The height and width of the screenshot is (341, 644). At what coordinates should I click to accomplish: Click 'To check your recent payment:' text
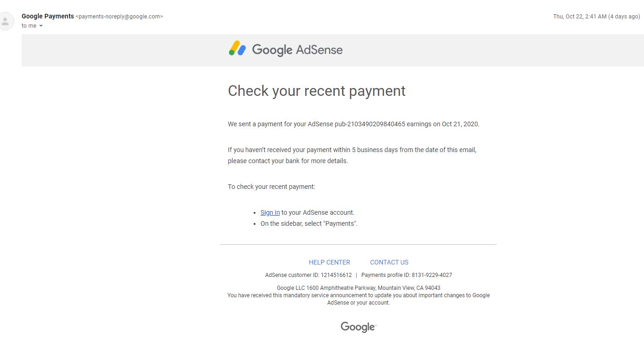tap(272, 187)
